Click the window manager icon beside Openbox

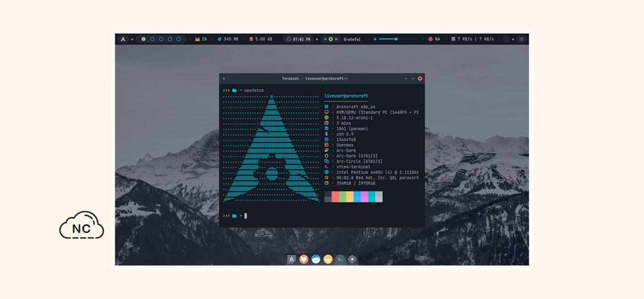click(x=327, y=145)
